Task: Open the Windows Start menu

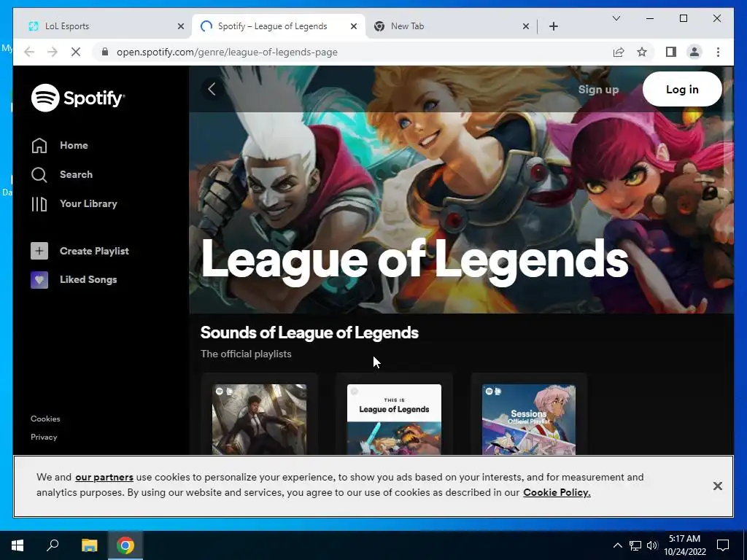Action: 18,545
